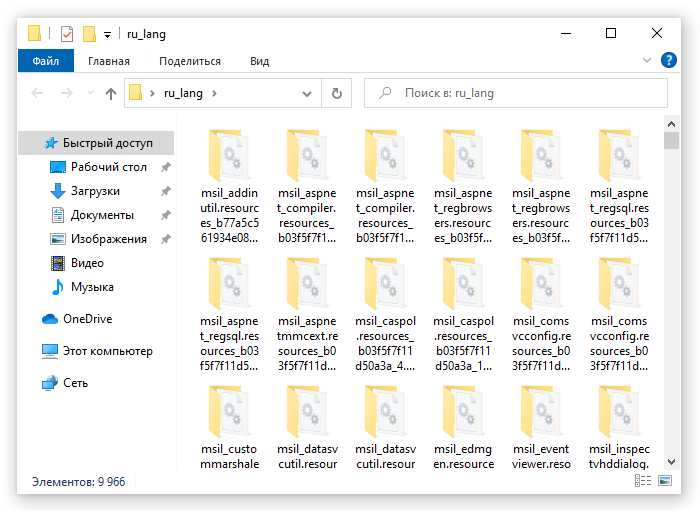Select Быстрый доступ in the sidebar
Image resolution: width=700 pixels, height=511 pixels.
point(96,143)
